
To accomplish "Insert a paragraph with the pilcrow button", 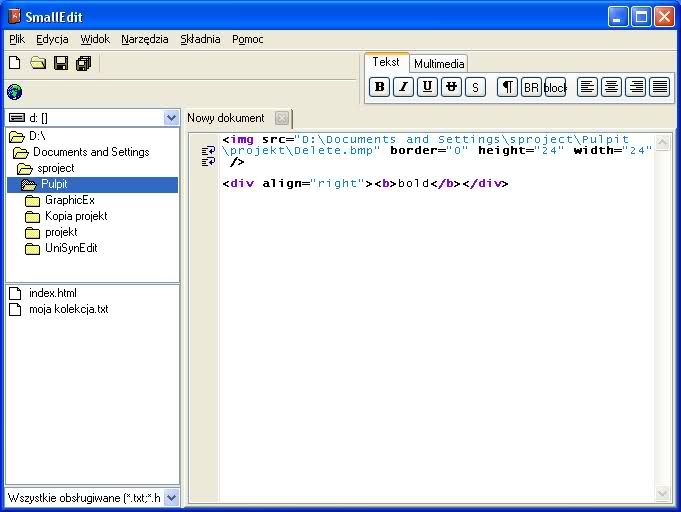I will click(507, 87).
